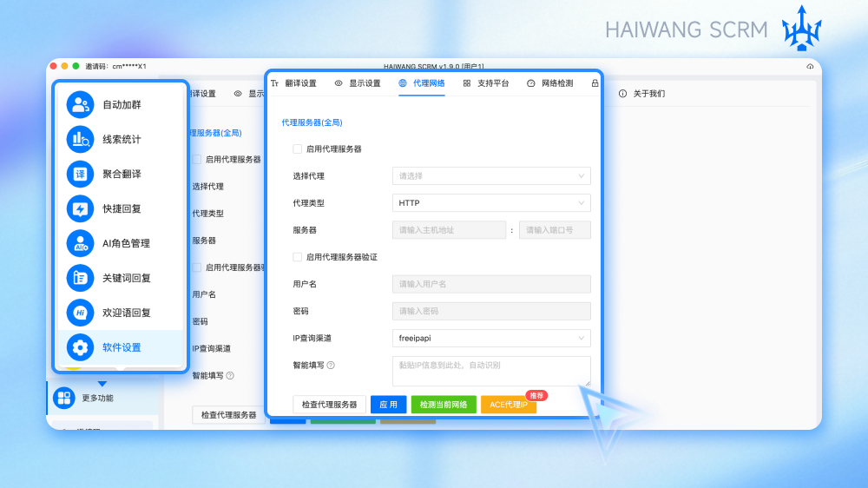Click the 代理服务器(全局) heading text
Screen dimensions: 868x488
coord(312,122)
